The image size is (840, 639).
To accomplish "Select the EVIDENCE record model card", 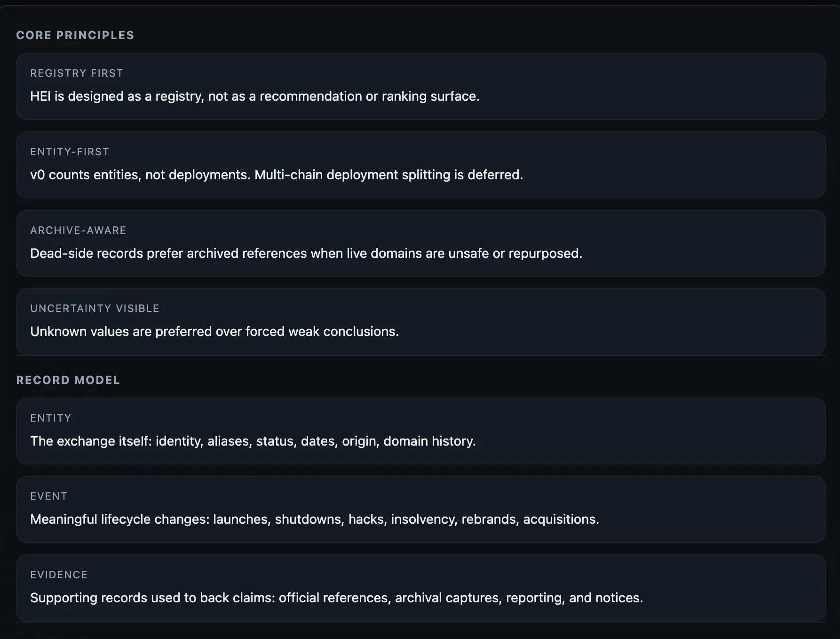I will (x=421, y=588).
